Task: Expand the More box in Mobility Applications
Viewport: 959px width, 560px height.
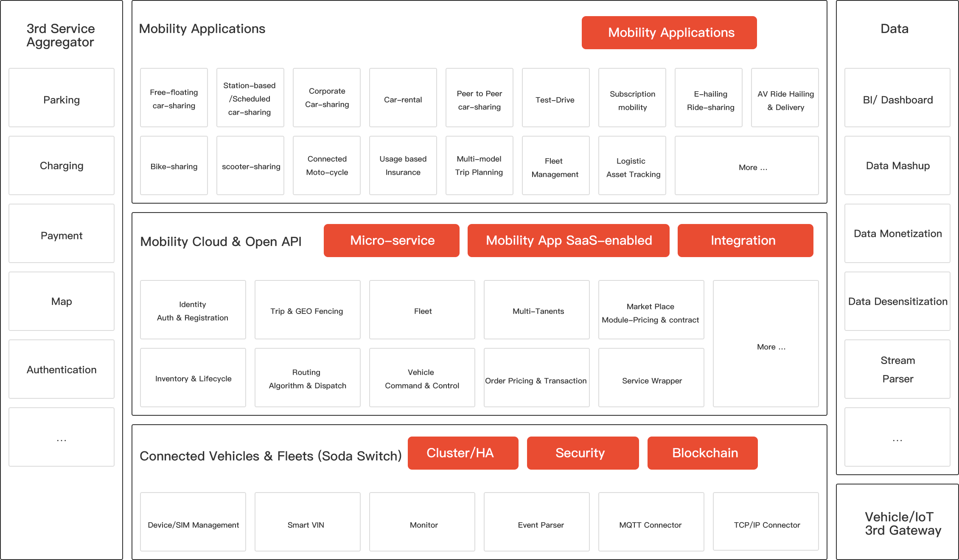Action: (x=746, y=166)
